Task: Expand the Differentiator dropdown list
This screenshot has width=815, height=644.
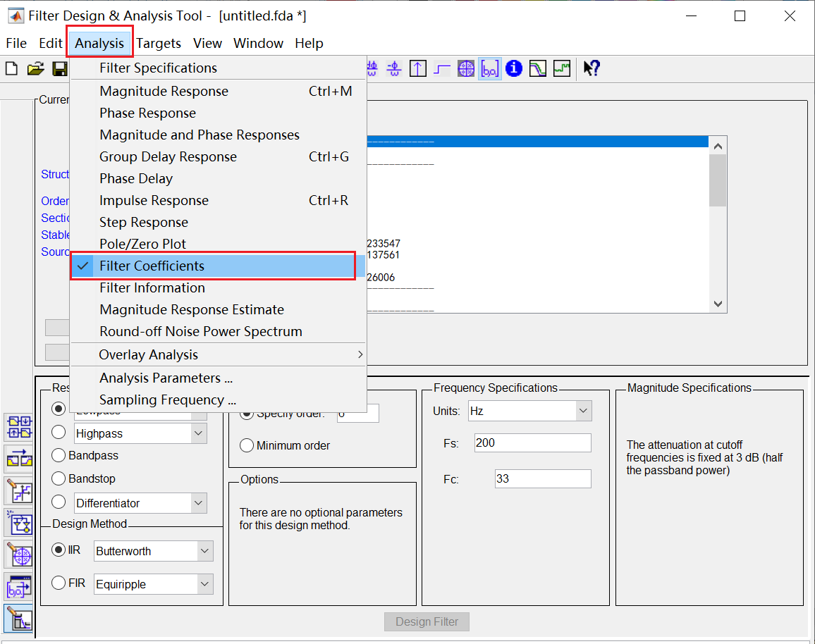Action: click(199, 503)
